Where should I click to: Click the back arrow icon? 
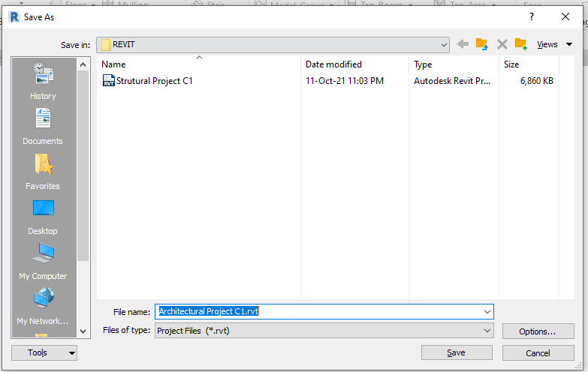coord(463,44)
